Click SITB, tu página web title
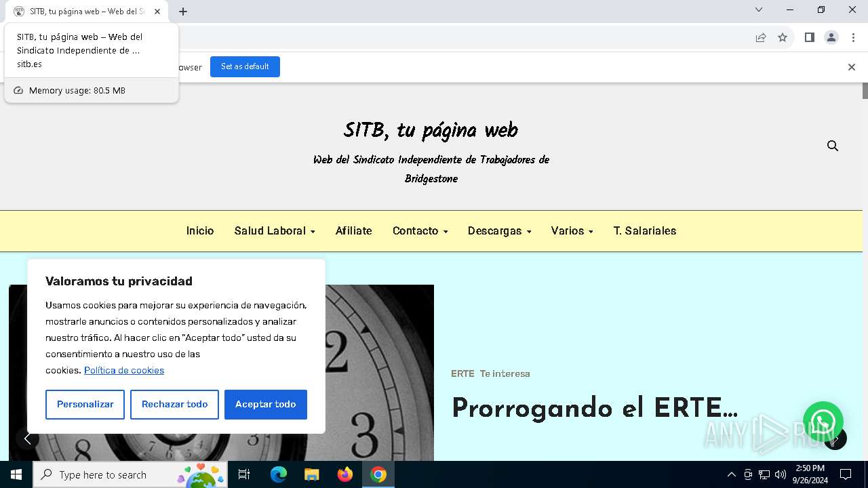The height and width of the screenshot is (488, 868). click(431, 130)
